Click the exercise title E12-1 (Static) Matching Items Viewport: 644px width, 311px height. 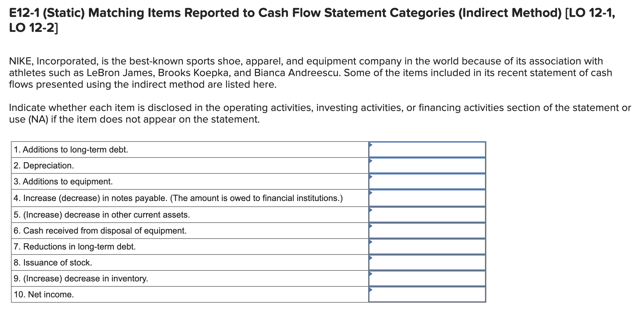(100, 13)
